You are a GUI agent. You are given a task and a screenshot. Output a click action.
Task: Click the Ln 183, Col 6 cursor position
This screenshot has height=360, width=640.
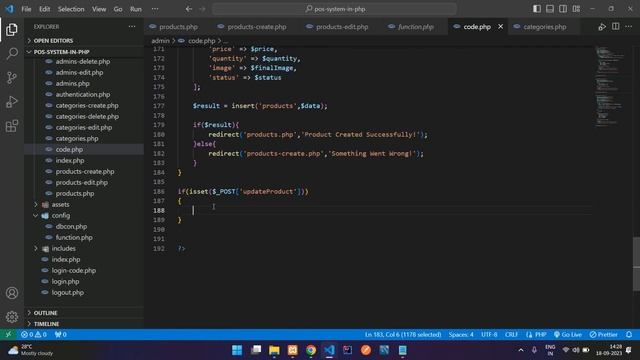(x=403, y=334)
